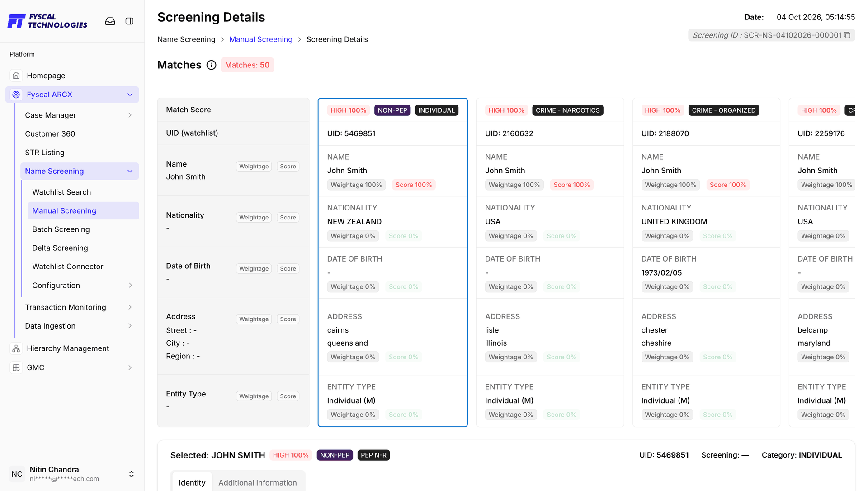The image size is (868, 491).
Task: Expand the Case Manager menu
Action: tap(130, 115)
